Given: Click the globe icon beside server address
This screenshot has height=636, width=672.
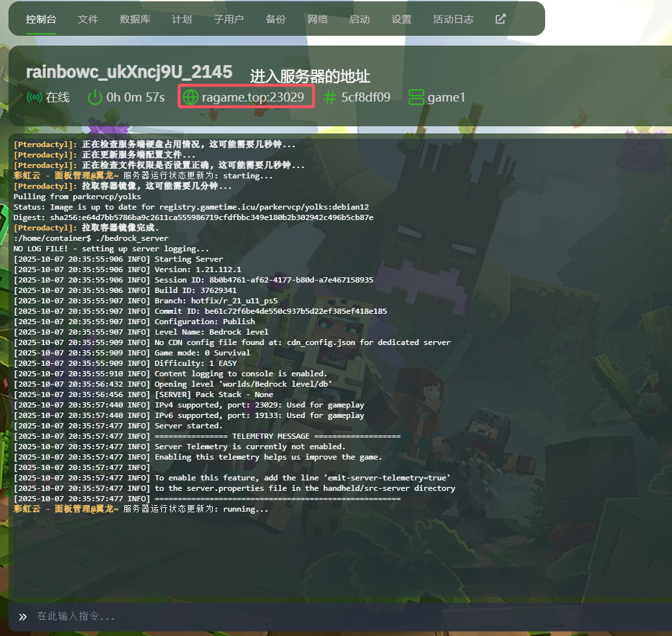Looking at the screenshot, I should [x=191, y=98].
